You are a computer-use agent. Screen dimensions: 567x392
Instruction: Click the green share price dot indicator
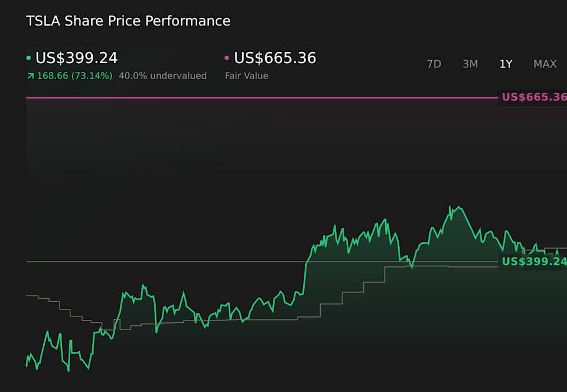pyautogui.click(x=28, y=58)
